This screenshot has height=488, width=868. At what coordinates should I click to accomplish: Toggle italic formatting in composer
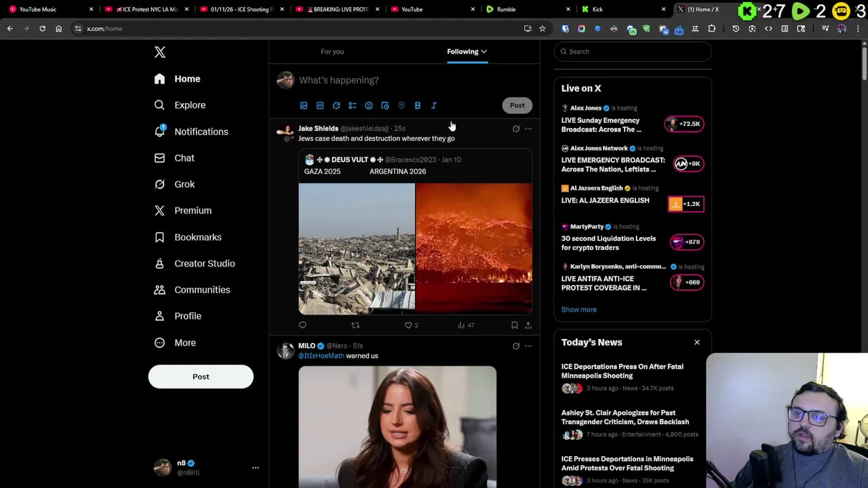(434, 106)
